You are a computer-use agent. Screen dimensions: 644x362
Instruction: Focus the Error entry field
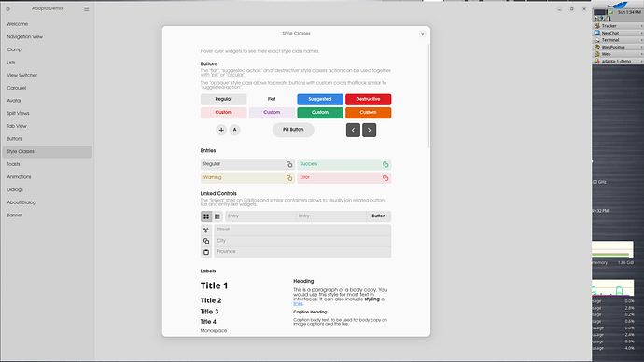click(344, 178)
